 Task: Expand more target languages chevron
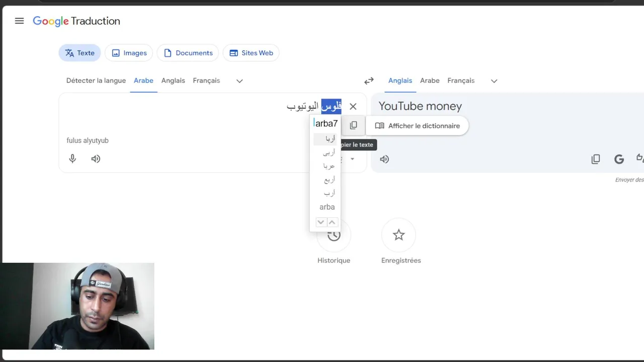[x=494, y=81]
